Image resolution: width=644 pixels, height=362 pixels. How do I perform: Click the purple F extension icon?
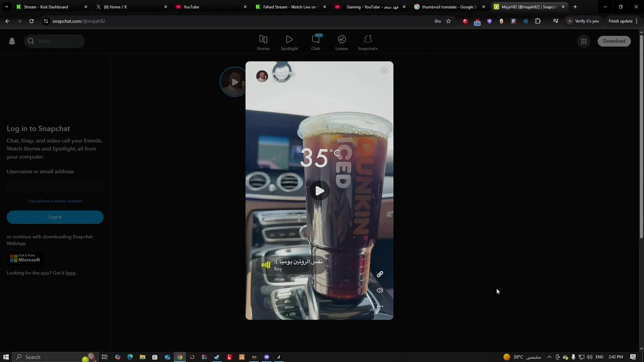(514, 21)
